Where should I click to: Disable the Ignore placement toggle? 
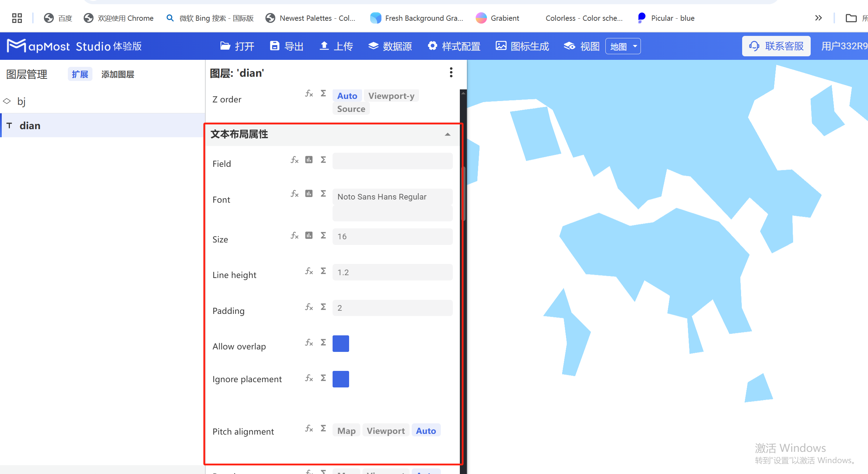[x=340, y=379]
